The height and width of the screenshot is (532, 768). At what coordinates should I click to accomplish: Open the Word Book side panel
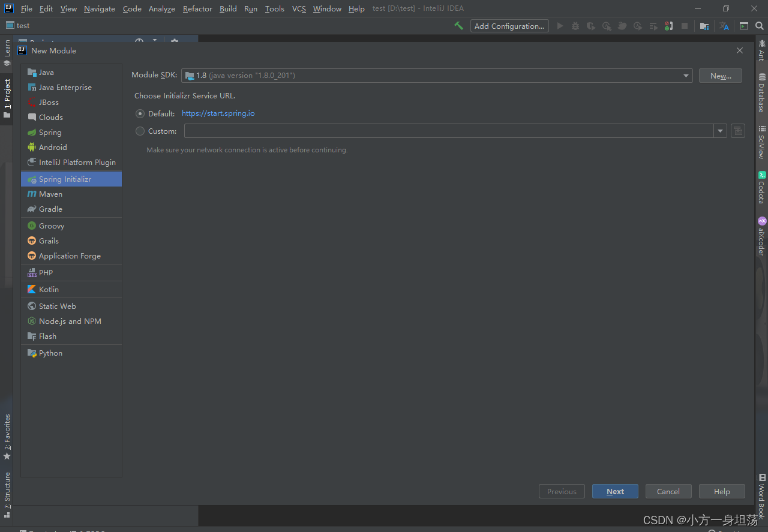[761, 496]
